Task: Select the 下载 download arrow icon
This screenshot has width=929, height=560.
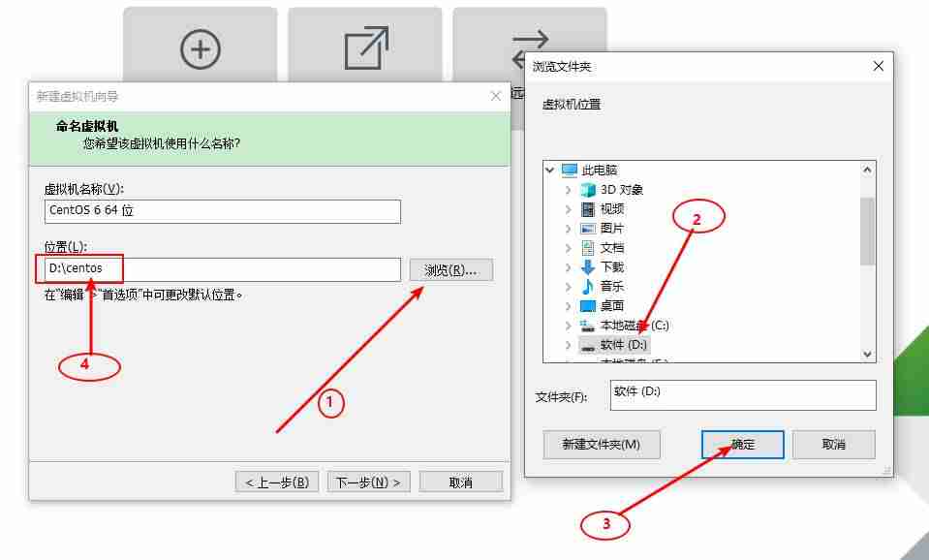Action: [588, 267]
